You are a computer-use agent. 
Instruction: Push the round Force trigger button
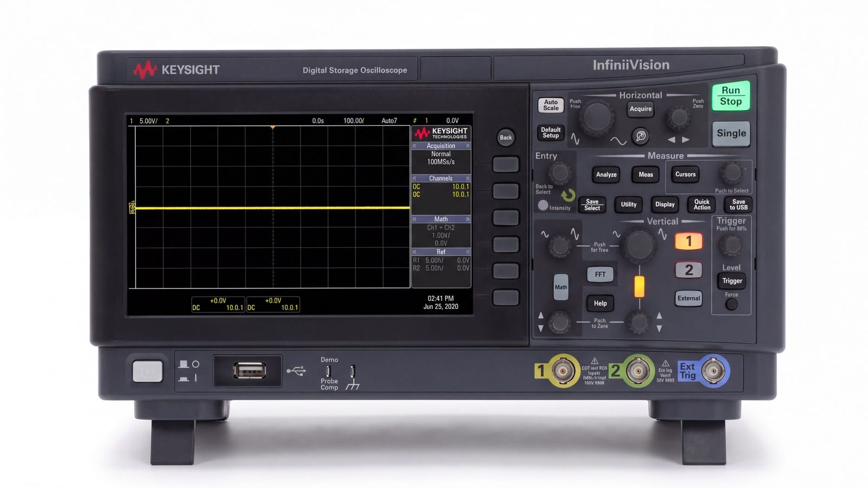click(731, 304)
